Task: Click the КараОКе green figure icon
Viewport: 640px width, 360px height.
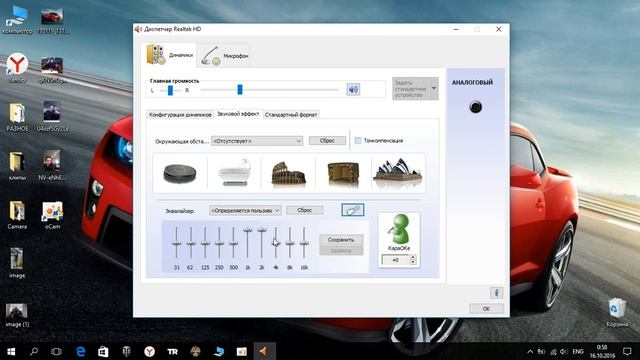Action: tap(399, 229)
